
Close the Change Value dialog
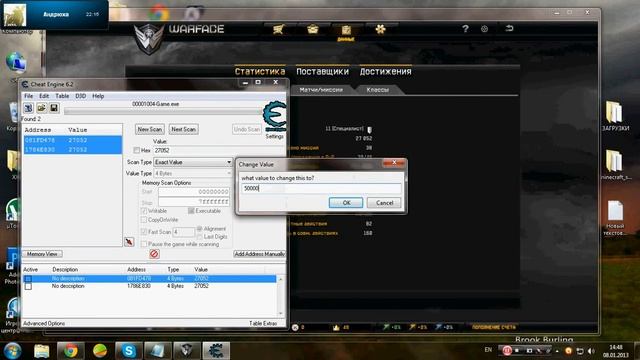tap(393, 163)
